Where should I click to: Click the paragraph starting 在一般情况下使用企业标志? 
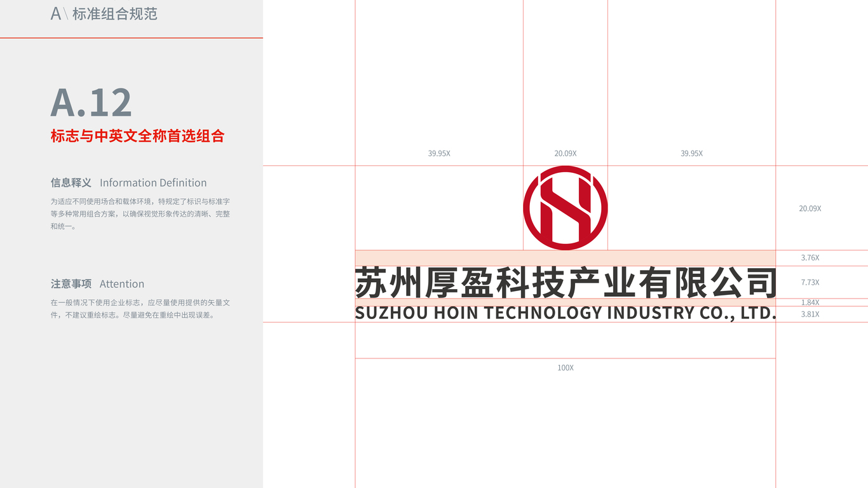[x=140, y=309]
